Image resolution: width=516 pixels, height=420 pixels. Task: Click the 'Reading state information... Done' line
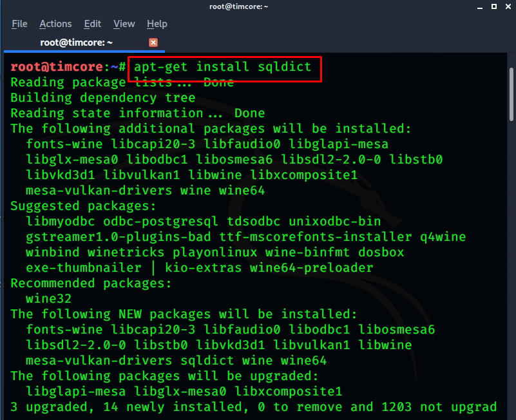click(138, 113)
